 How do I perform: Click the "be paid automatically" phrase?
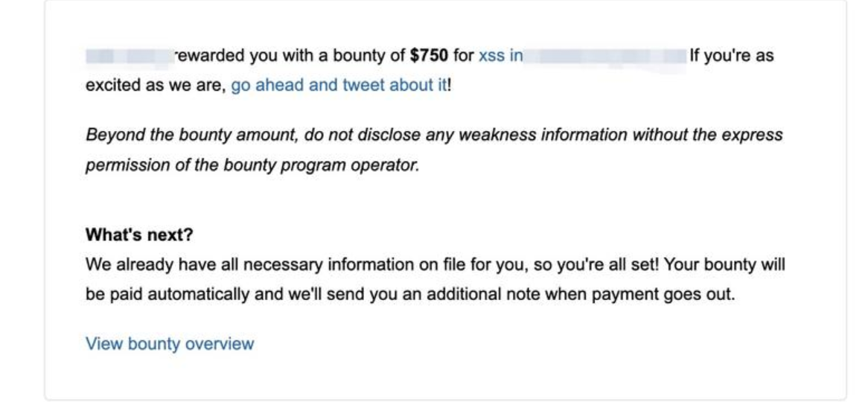[x=167, y=295]
